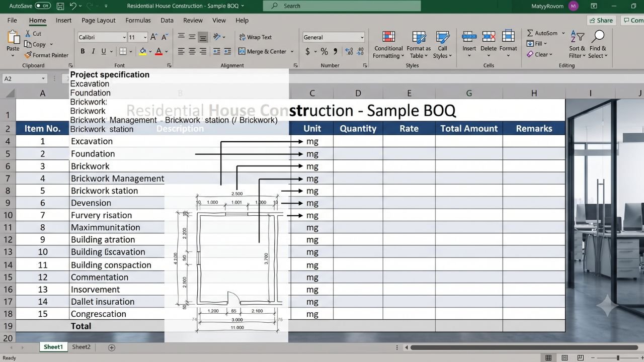Image resolution: width=644 pixels, height=362 pixels.
Task: Activate the Format Painter brush
Action: point(28,55)
